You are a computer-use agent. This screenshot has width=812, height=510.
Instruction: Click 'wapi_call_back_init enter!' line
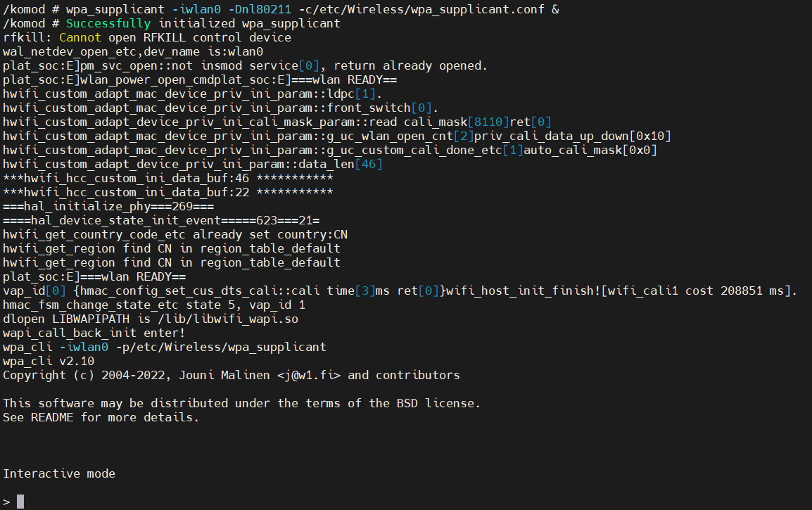click(x=94, y=333)
